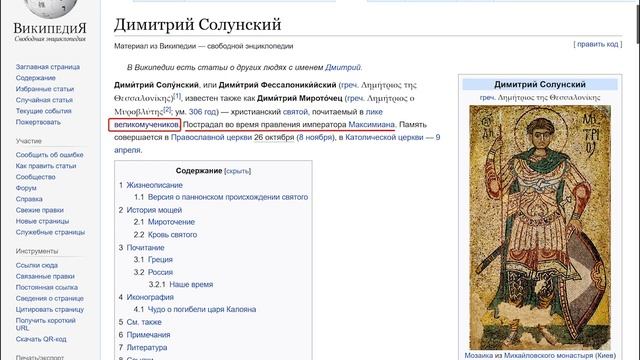Screen dimensions: 640x360
Task: Open Новые страницы
Action: pyautogui.click(x=42, y=221)
